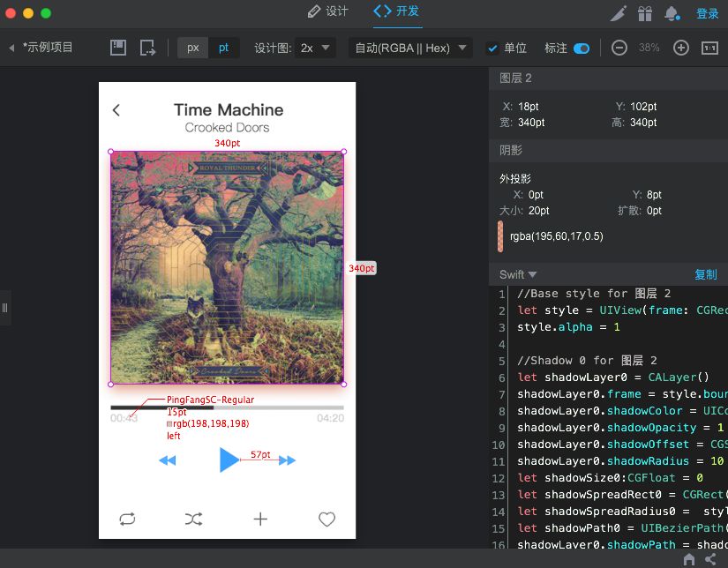Switch to the 设计 design tab
728x568 pixels.
(x=327, y=11)
